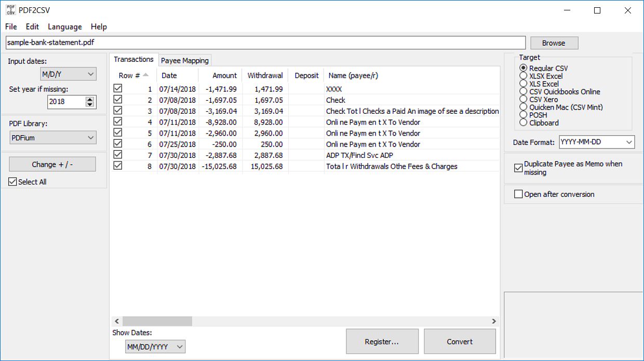Image resolution: width=644 pixels, height=361 pixels.
Task: Open the Date Format YYYY-MM-DD dropdown
Action: point(597,142)
